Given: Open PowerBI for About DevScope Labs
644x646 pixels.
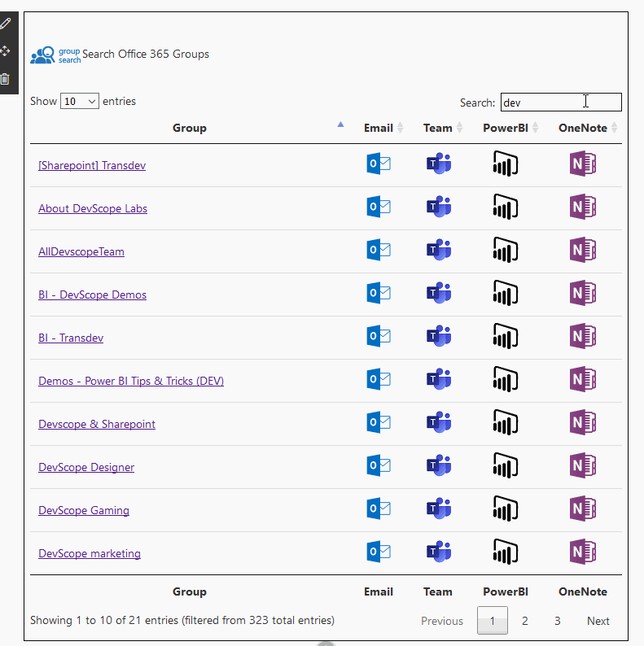Looking at the screenshot, I should point(506,207).
